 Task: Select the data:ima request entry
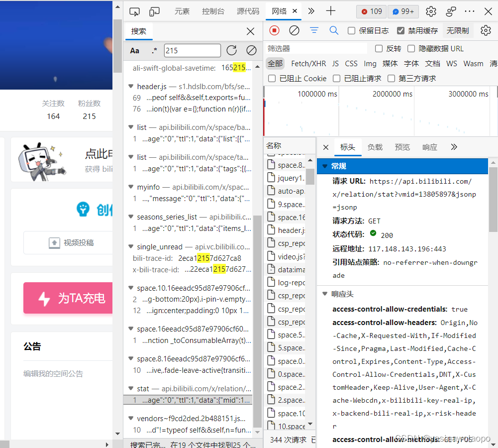tap(286, 269)
